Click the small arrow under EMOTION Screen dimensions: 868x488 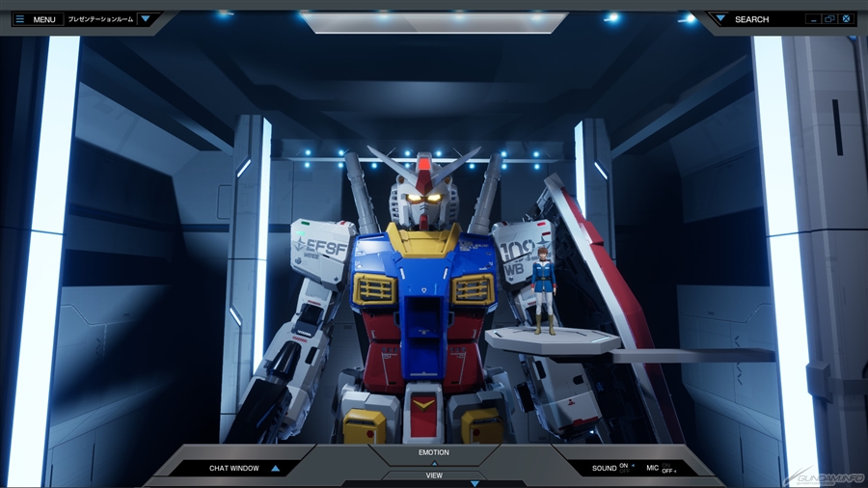point(433,463)
